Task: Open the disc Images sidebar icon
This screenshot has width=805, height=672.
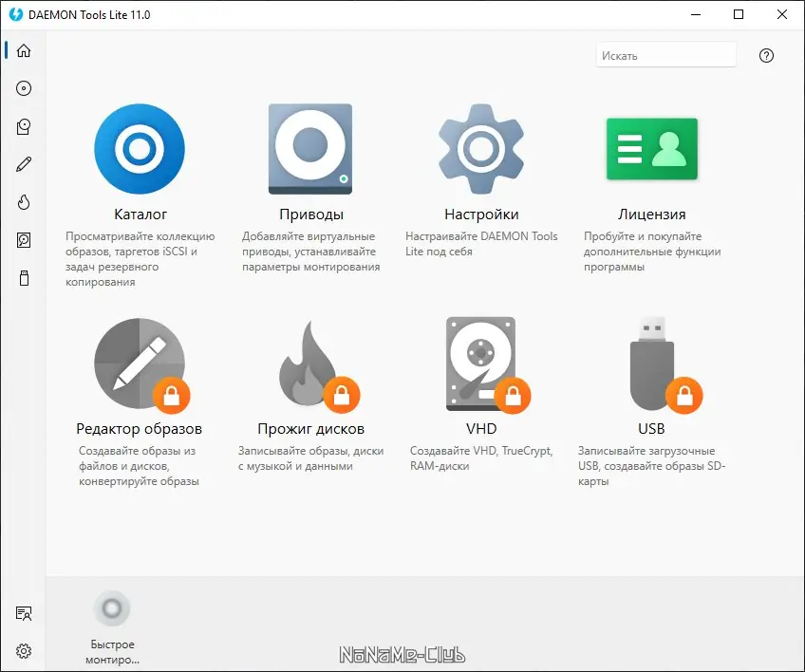Action: (x=24, y=88)
